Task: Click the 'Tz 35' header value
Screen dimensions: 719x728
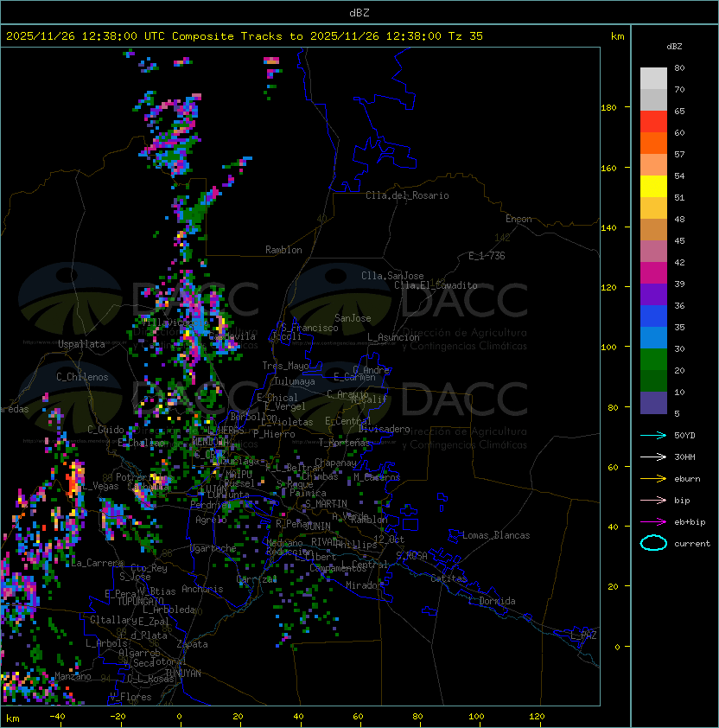Action: tap(466, 36)
